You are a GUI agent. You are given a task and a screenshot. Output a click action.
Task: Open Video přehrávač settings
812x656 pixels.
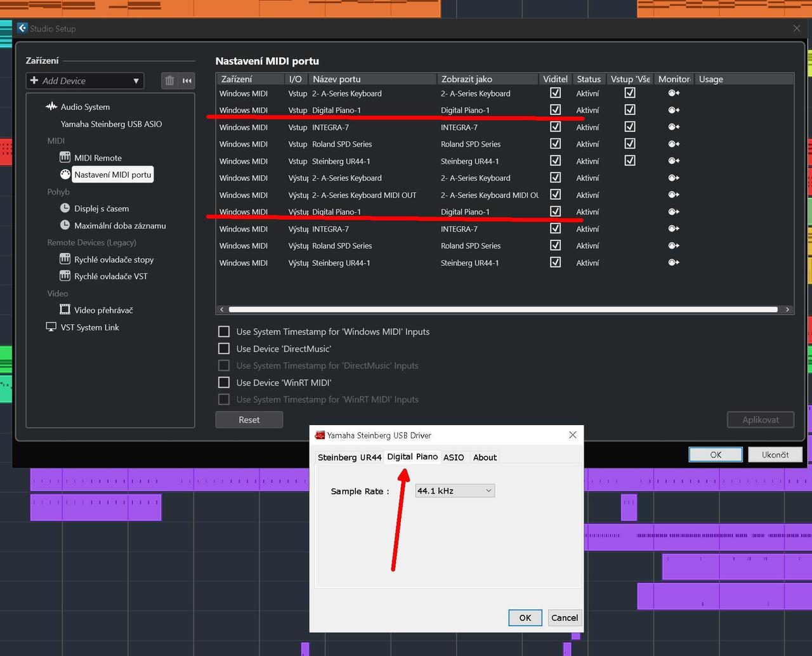tap(103, 310)
